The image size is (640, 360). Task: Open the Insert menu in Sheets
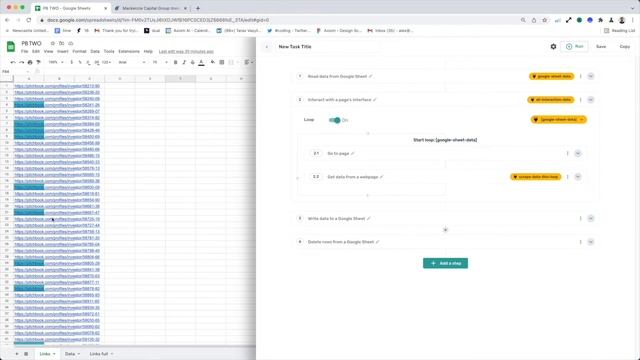(62, 51)
